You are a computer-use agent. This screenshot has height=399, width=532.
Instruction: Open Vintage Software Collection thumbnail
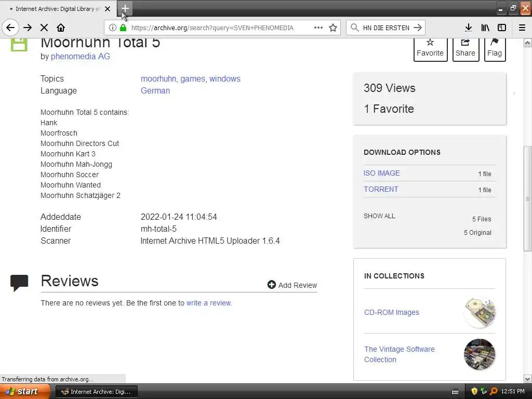coord(480,354)
